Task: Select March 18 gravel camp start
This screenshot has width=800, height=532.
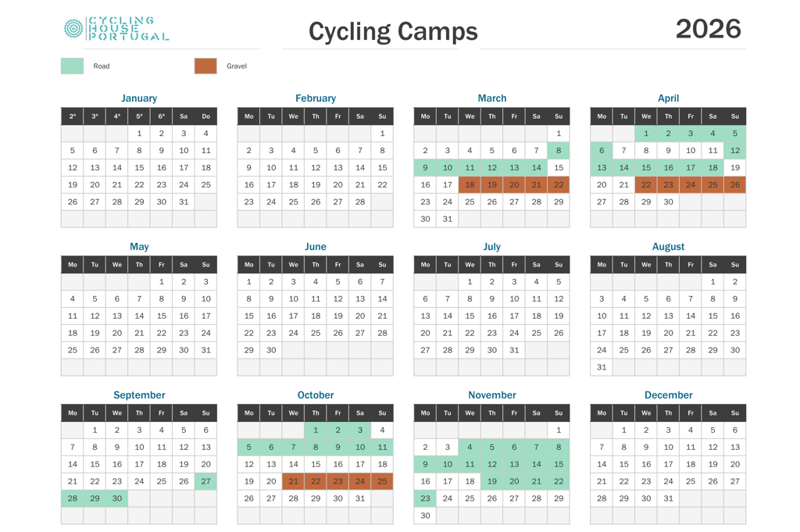Action: [x=470, y=184]
